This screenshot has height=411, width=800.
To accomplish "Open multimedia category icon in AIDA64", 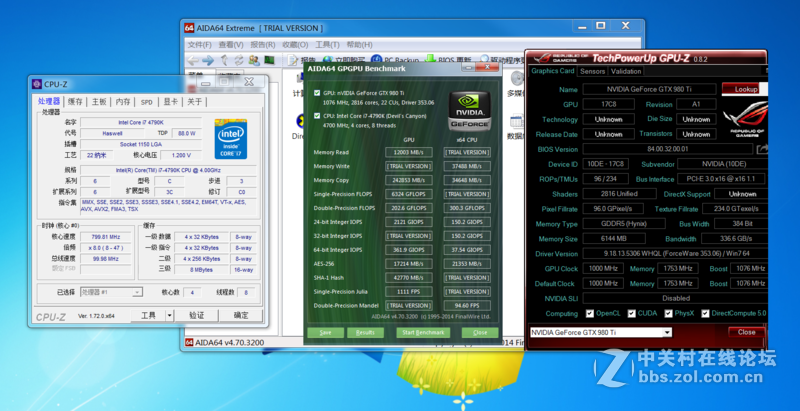I will click(517, 78).
